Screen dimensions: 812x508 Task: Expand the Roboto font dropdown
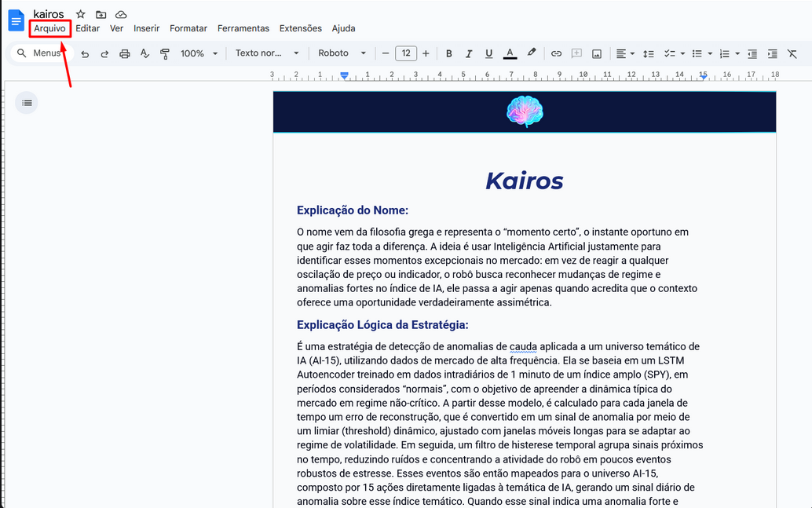tap(342, 53)
